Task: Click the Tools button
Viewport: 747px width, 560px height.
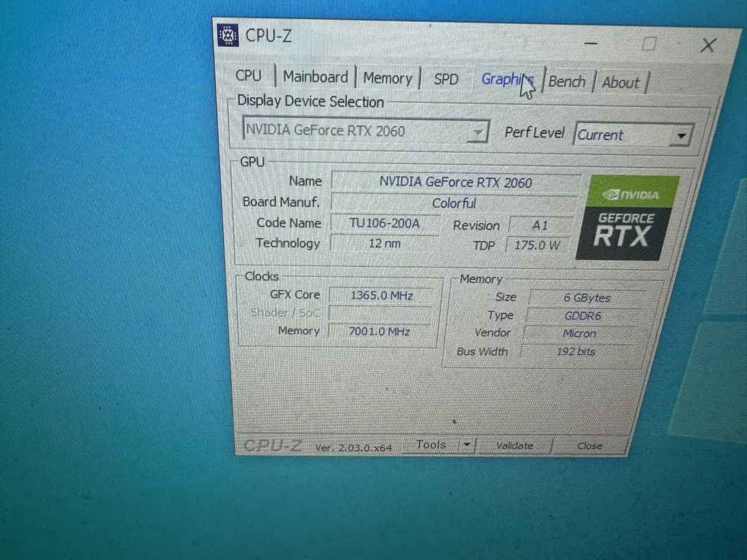Action: [x=431, y=444]
